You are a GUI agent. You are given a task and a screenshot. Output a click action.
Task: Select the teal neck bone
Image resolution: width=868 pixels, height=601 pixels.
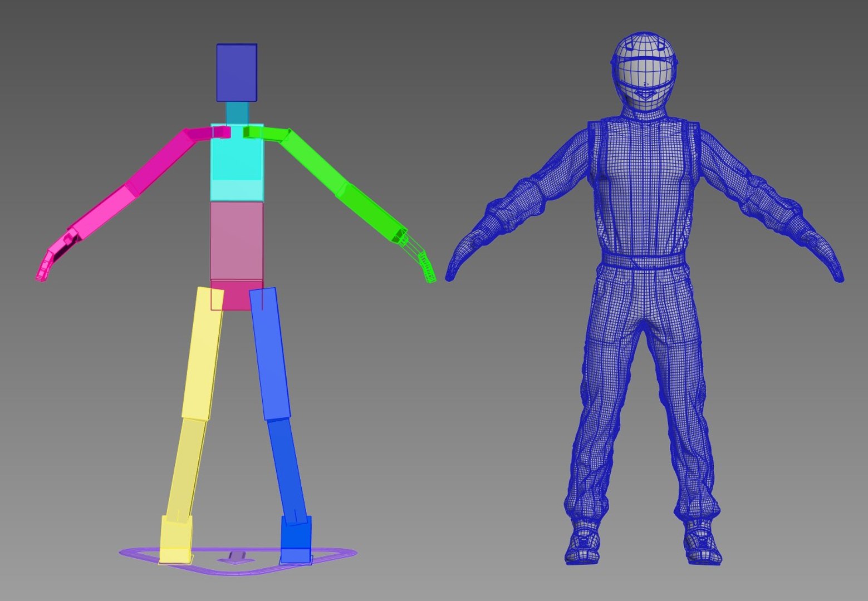237,113
